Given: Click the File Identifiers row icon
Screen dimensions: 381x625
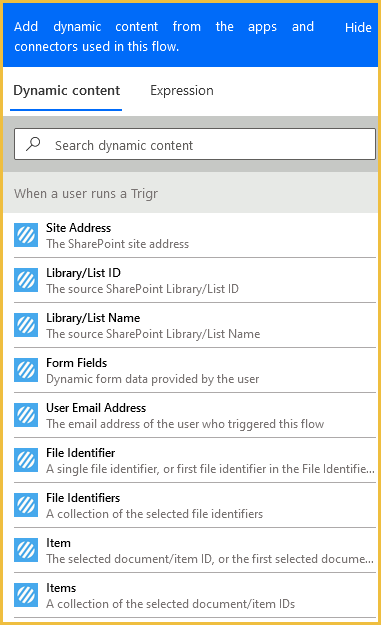Looking at the screenshot, I should pyautogui.click(x=26, y=505).
